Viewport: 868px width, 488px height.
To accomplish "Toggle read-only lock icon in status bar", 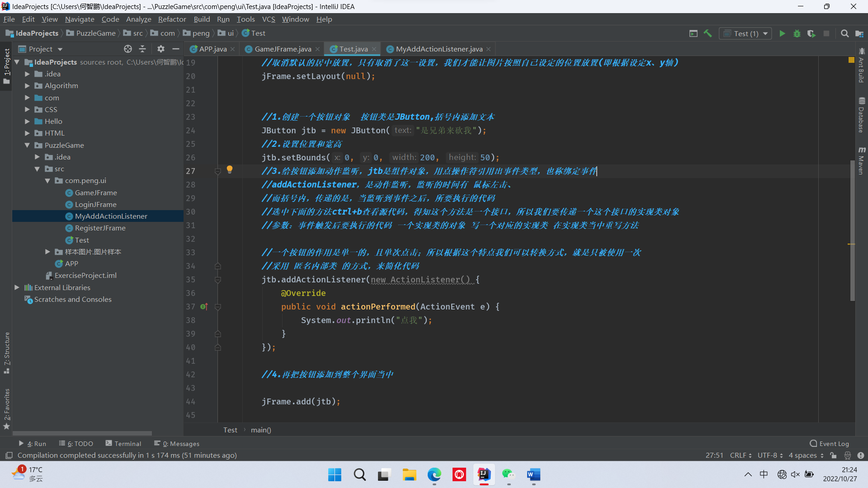I will coord(833,455).
